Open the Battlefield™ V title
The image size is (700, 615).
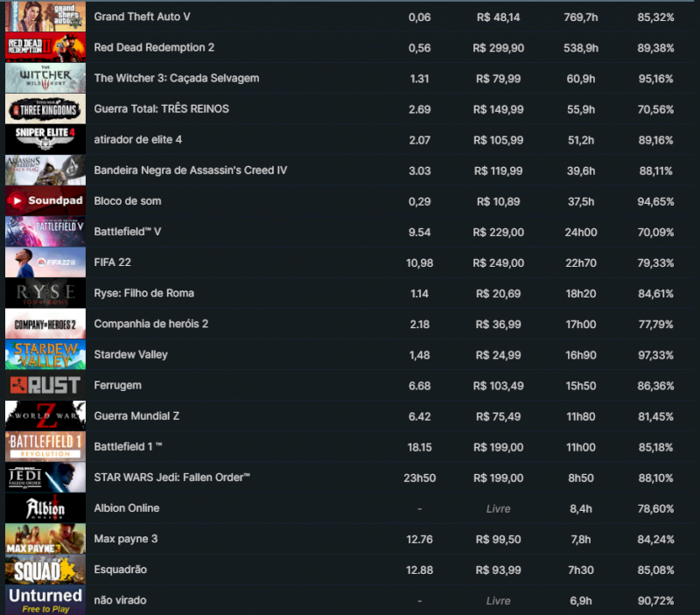click(128, 232)
